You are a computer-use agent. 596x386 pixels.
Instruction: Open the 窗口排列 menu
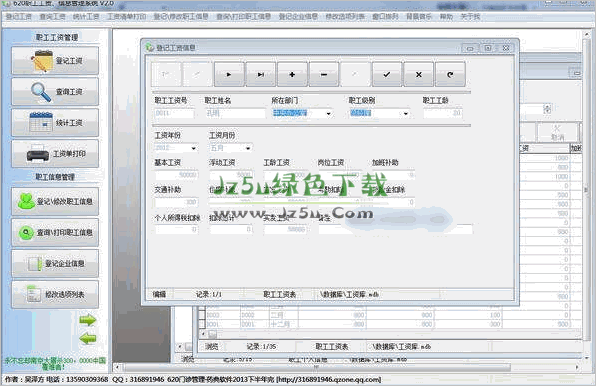click(x=385, y=17)
